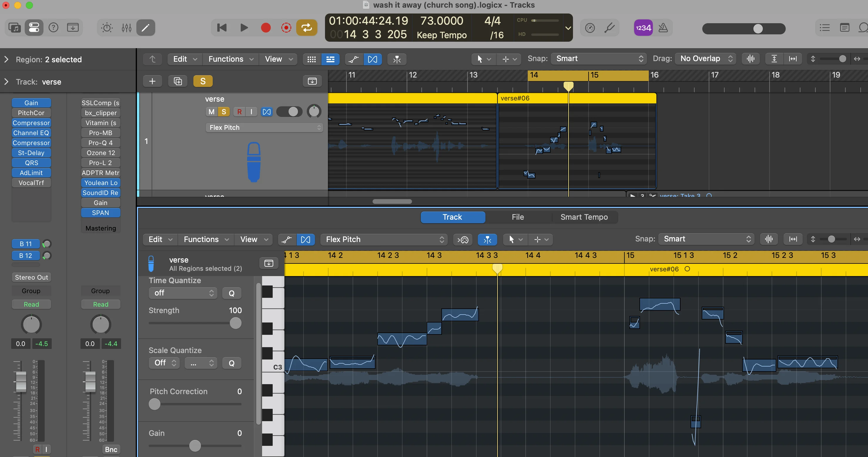Open the List Editors panel
Screen dimensions: 868x457
coord(825,28)
